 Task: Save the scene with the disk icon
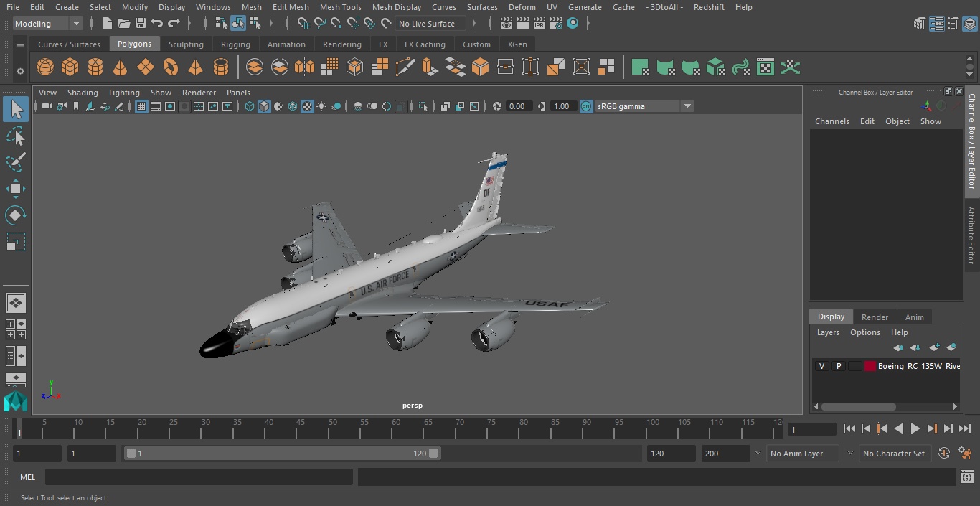coord(141,24)
